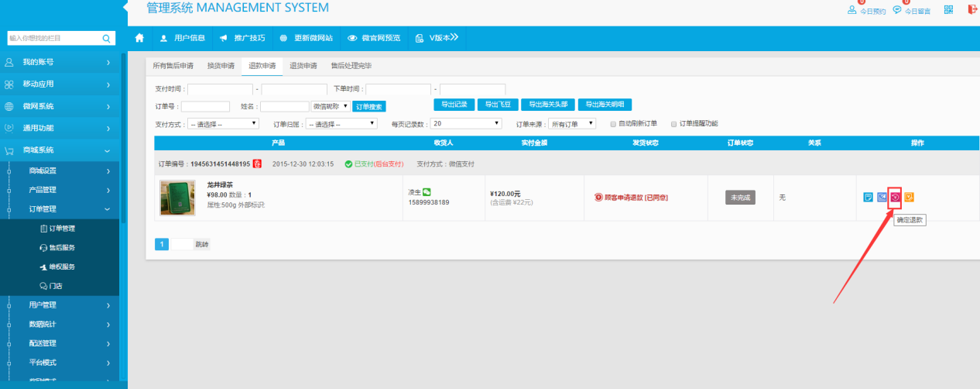Open 维权服务 in sidebar
980x389 pixels.
(x=62, y=267)
